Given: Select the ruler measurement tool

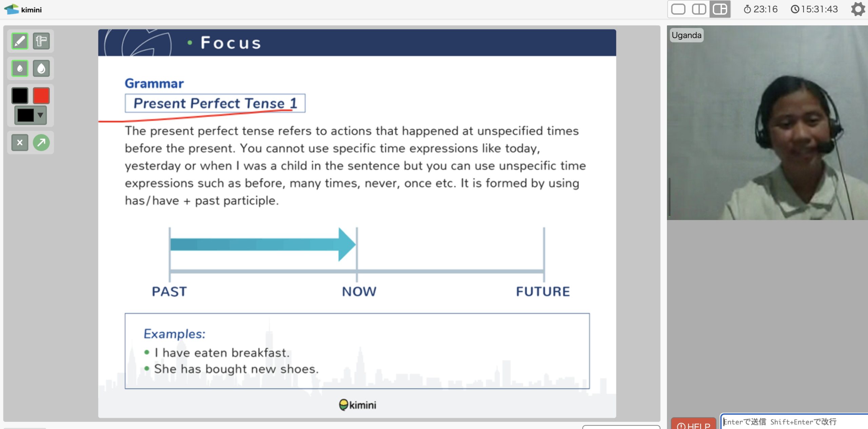Looking at the screenshot, I should (x=41, y=41).
